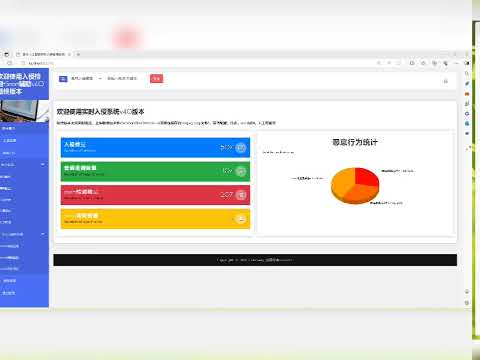Click round icon on the red card
Viewport: 480px width, 360px height.
pyautogui.click(x=241, y=195)
